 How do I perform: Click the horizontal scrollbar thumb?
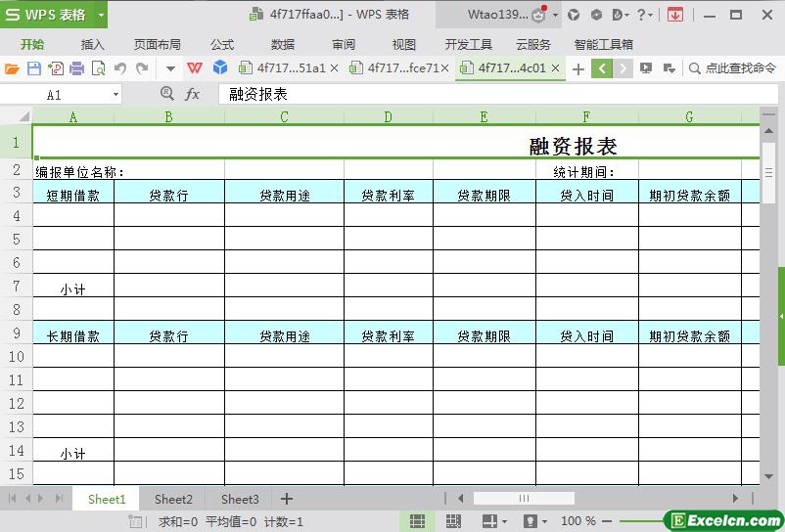(x=524, y=498)
